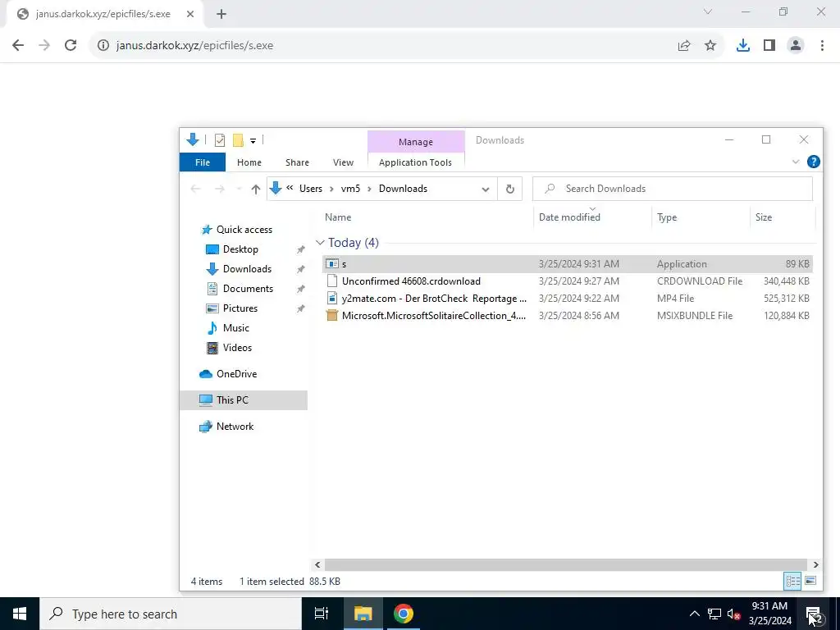Image resolution: width=840 pixels, height=630 pixels.
Task: Select Microsoft Solitaire Collection msixbundle
Action: (x=568, y=316)
